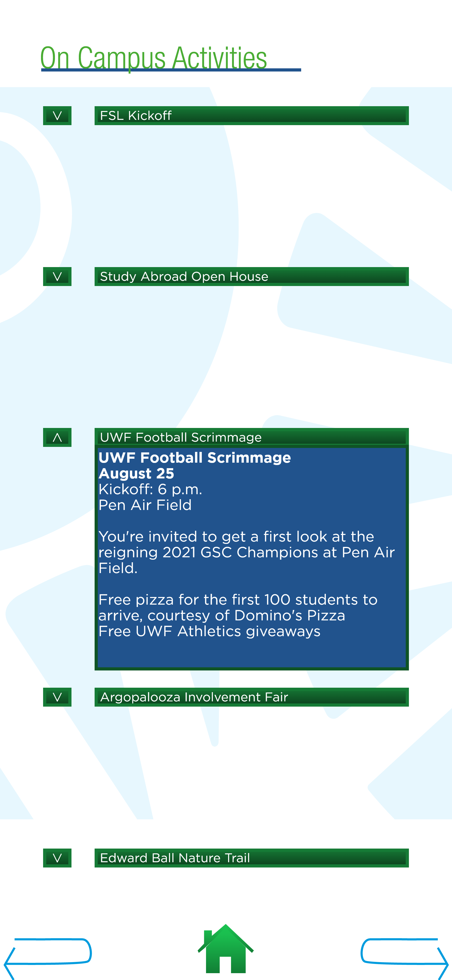Screen dimensions: 452x980
Task: Click the On Campus Activities heading
Action: coord(154,58)
